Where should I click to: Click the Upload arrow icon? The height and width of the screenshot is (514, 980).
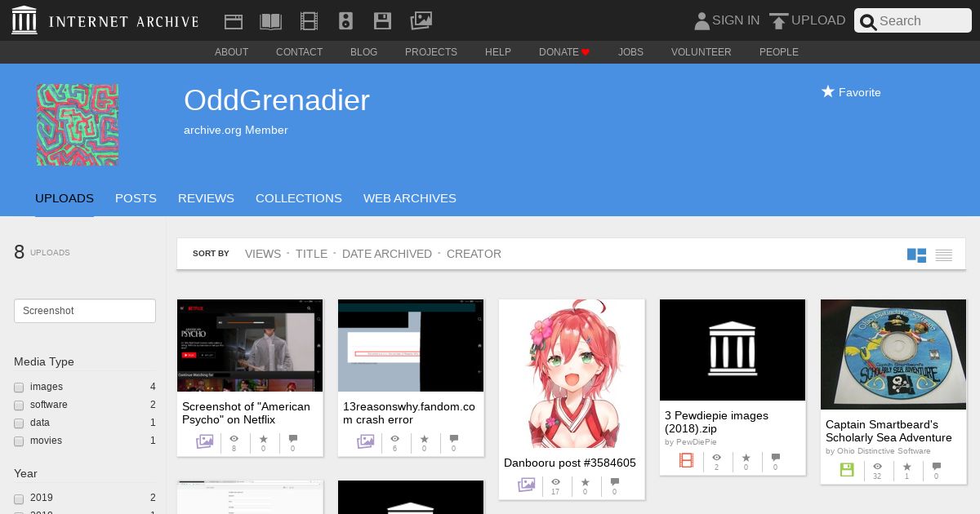tap(779, 21)
